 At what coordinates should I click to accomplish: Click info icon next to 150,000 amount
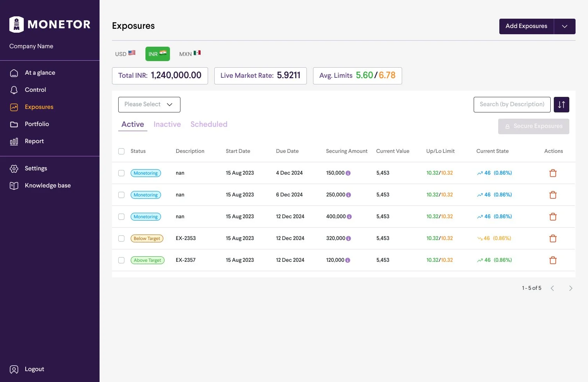click(348, 173)
